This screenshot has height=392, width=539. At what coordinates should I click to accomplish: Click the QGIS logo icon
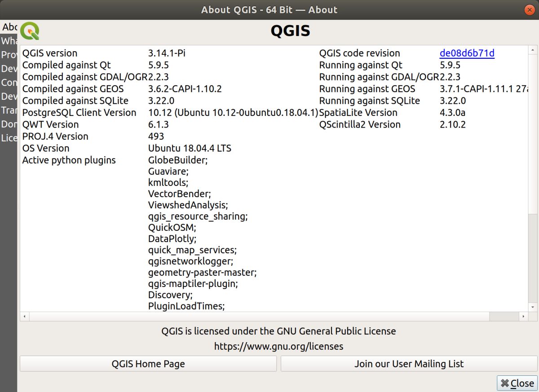pyautogui.click(x=30, y=31)
